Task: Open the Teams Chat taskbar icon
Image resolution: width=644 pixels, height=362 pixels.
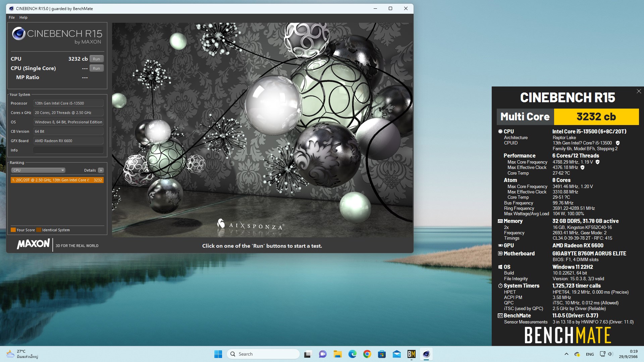Action: pos(323,354)
